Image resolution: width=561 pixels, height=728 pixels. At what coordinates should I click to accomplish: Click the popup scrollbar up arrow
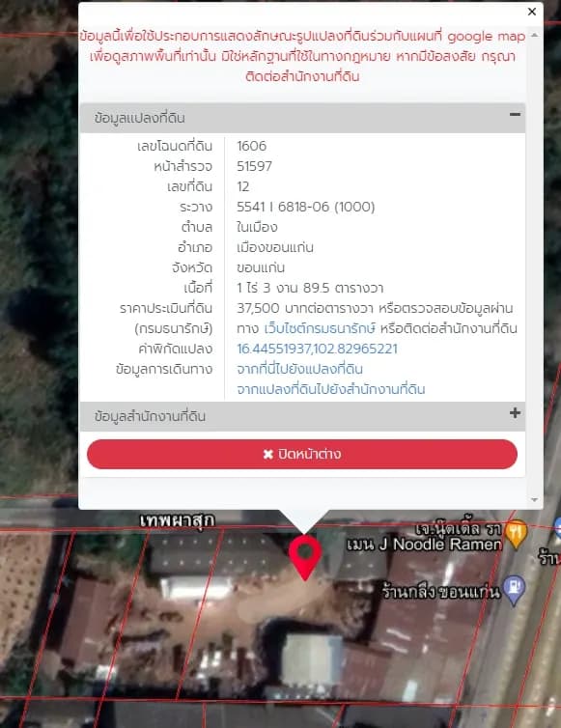click(535, 36)
